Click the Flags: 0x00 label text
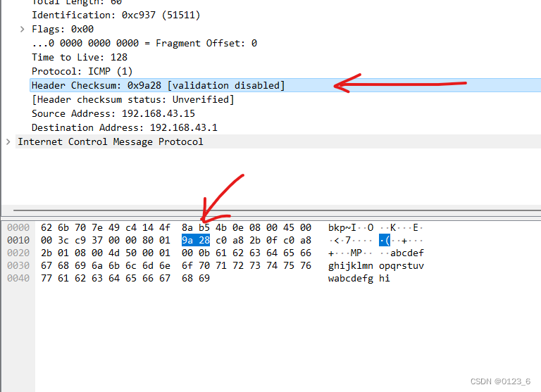 click(x=63, y=30)
